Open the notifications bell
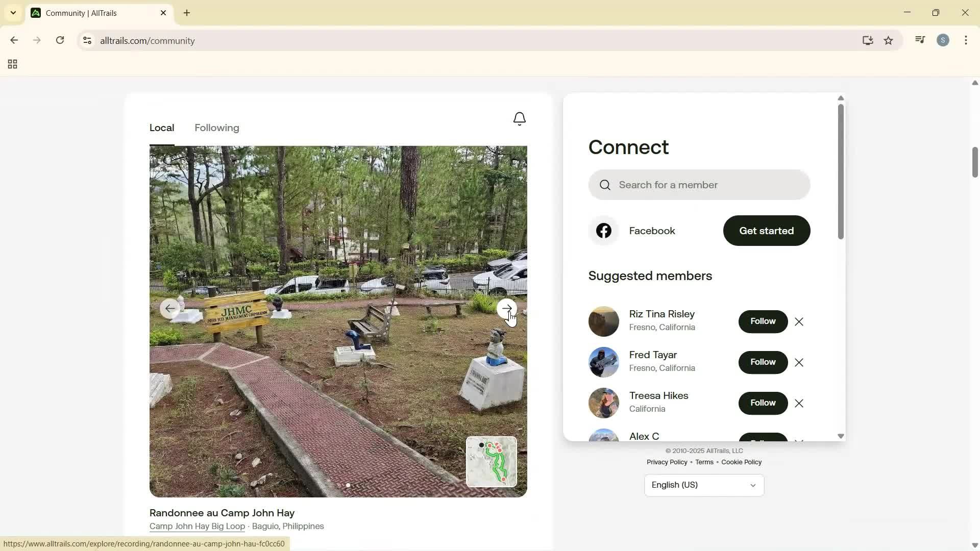The height and width of the screenshot is (551, 980). (519, 118)
